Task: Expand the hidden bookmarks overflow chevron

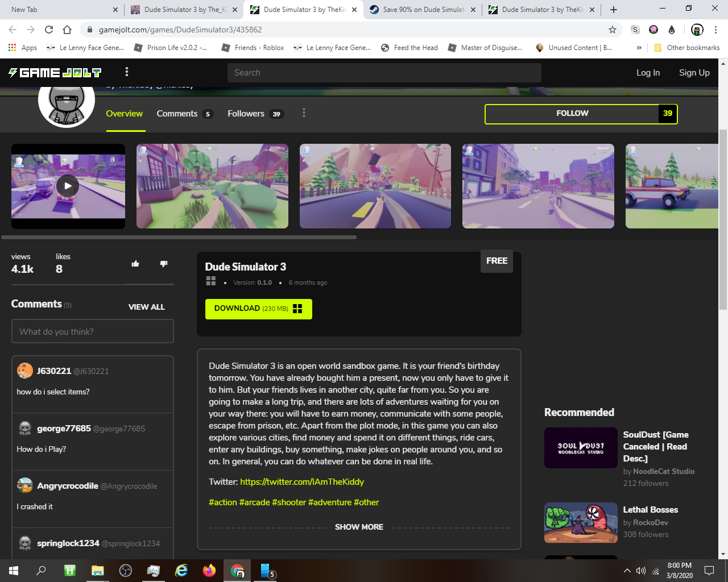Action: click(639, 48)
